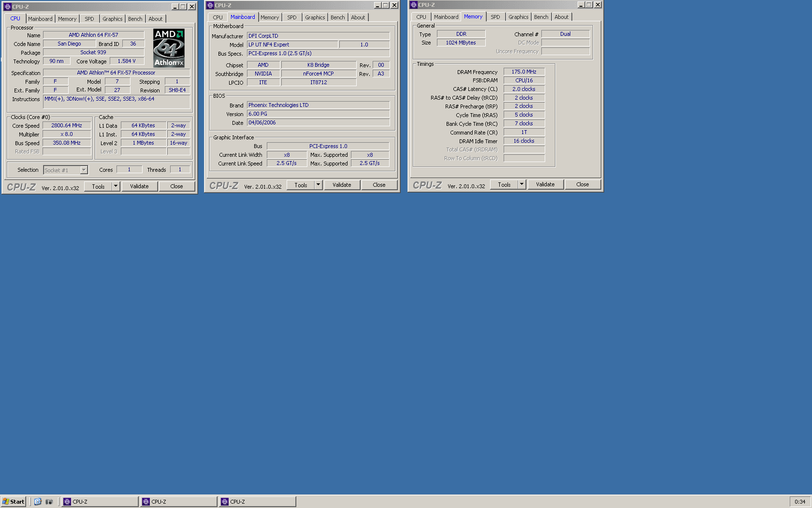Expand Tools dropdown arrow in left window
The width and height of the screenshot is (812, 508).
[x=116, y=186]
